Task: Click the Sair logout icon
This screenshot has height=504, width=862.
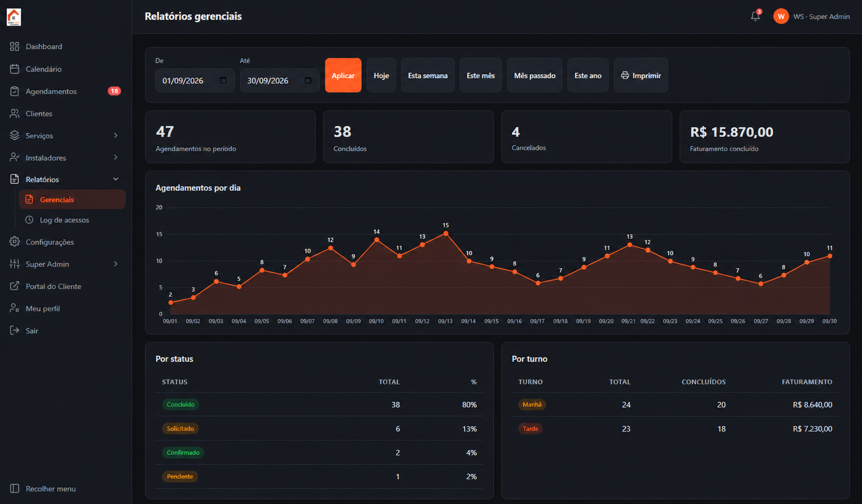Action: click(15, 331)
